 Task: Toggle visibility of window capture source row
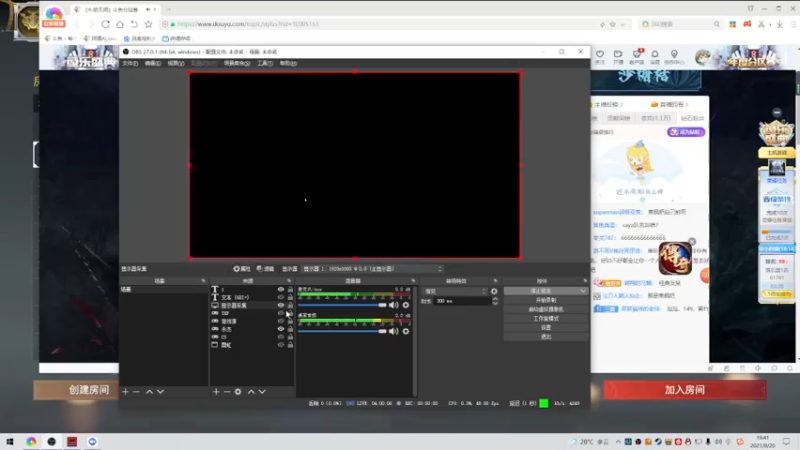click(281, 345)
